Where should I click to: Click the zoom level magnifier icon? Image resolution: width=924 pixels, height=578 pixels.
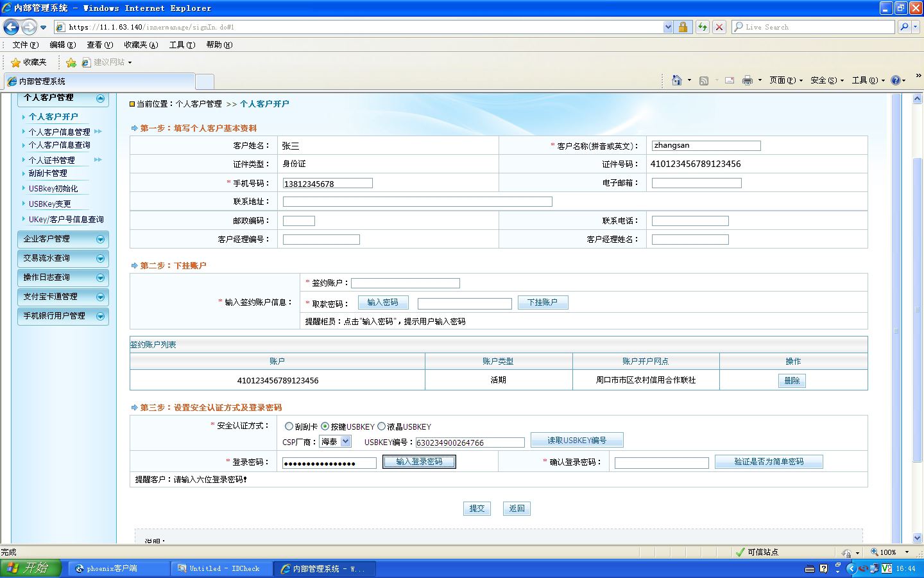click(x=874, y=552)
